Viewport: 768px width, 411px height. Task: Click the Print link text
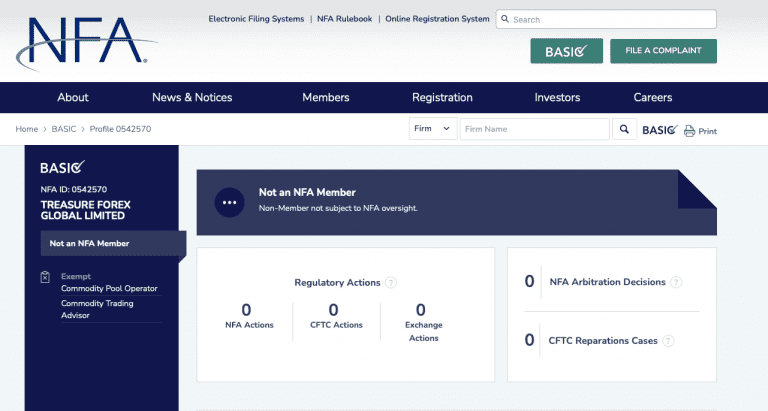coord(708,131)
